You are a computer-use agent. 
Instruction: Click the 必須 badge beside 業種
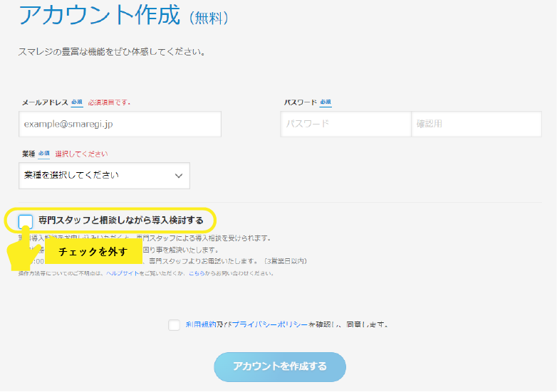point(44,154)
